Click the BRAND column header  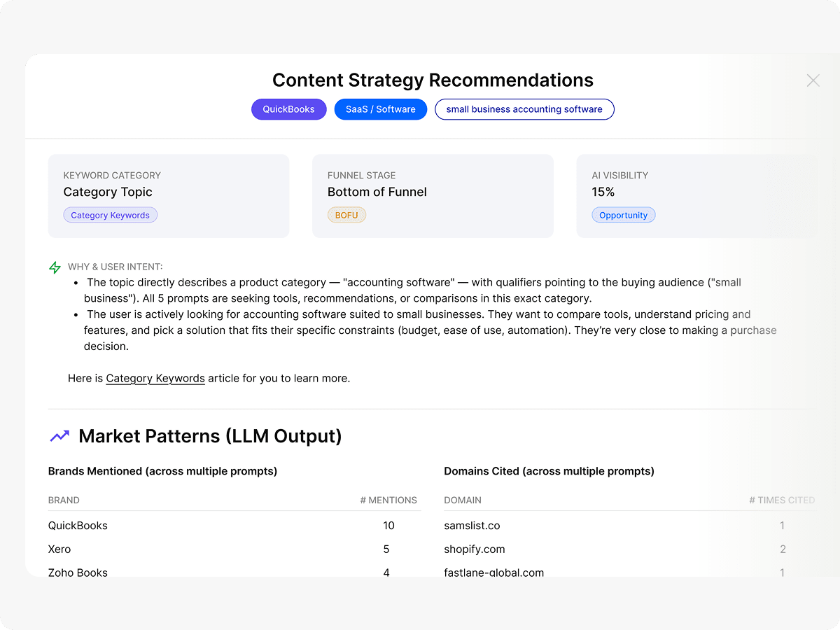pos(64,500)
